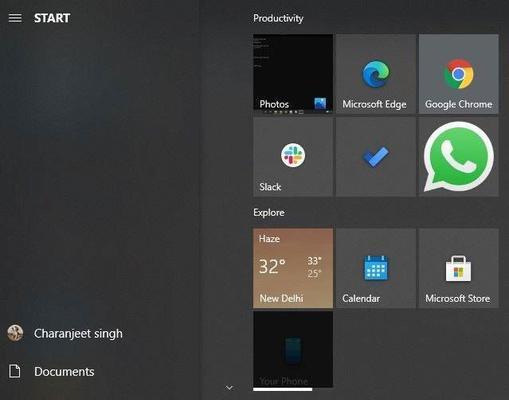Click the user profile picture
This screenshot has width=509, height=400.
tap(15, 333)
